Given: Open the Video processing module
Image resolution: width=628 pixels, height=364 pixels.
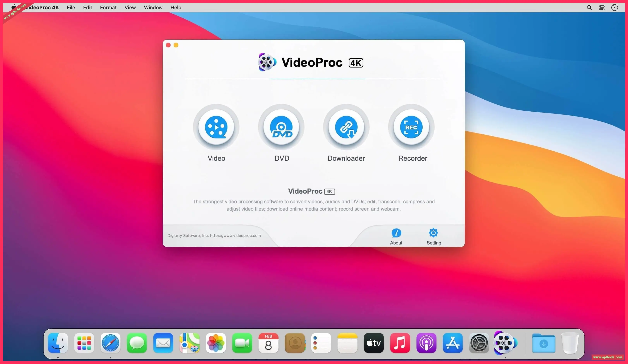Looking at the screenshot, I should 216,127.
